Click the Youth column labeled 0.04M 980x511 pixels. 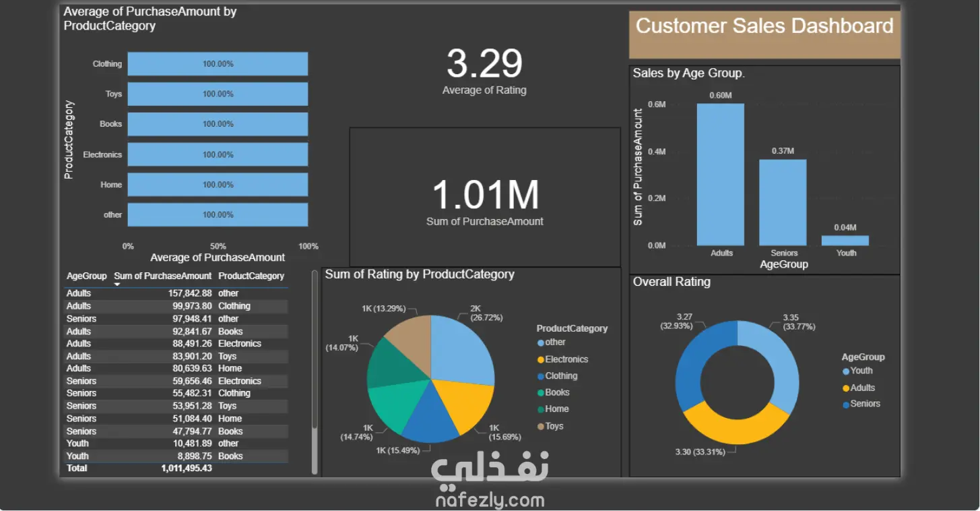coord(845,241)
